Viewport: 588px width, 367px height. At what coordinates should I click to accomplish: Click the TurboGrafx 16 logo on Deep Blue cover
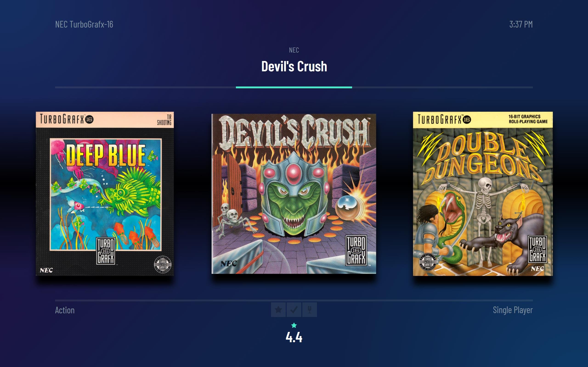tap(106, 251)
